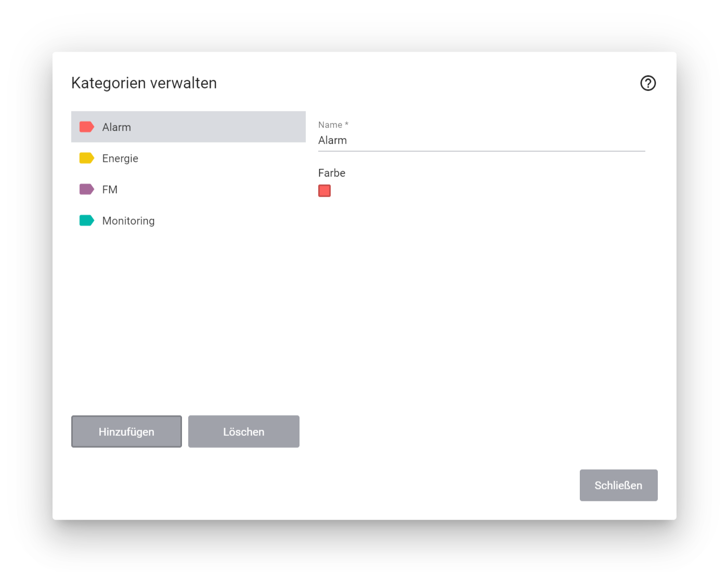Screen dimensions: 728x572
Task: Close dialog with Schließen button
Action: coord(619,485)
